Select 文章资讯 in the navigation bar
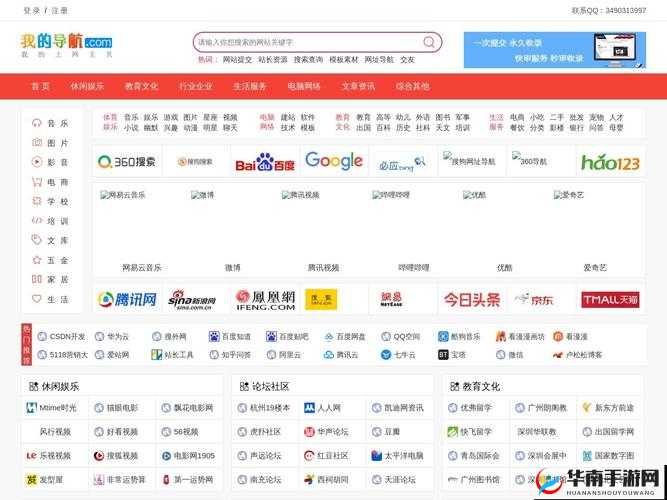This screenshot has height=500, width=667. pyautogui.click(x=358, y=86)
